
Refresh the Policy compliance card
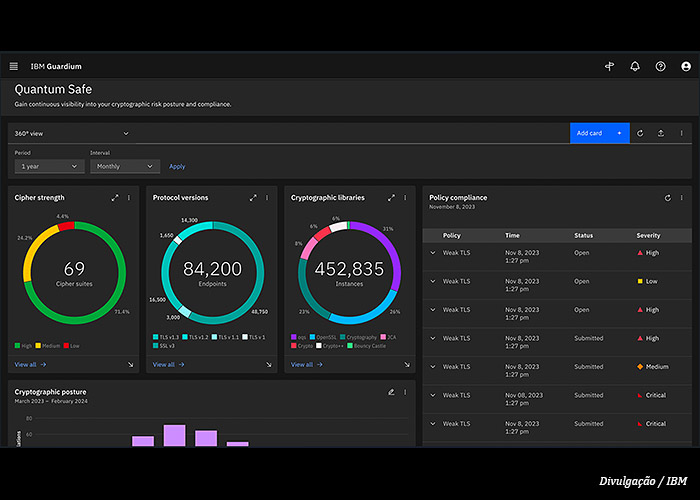pyautogui.click(x=667, y=198)
